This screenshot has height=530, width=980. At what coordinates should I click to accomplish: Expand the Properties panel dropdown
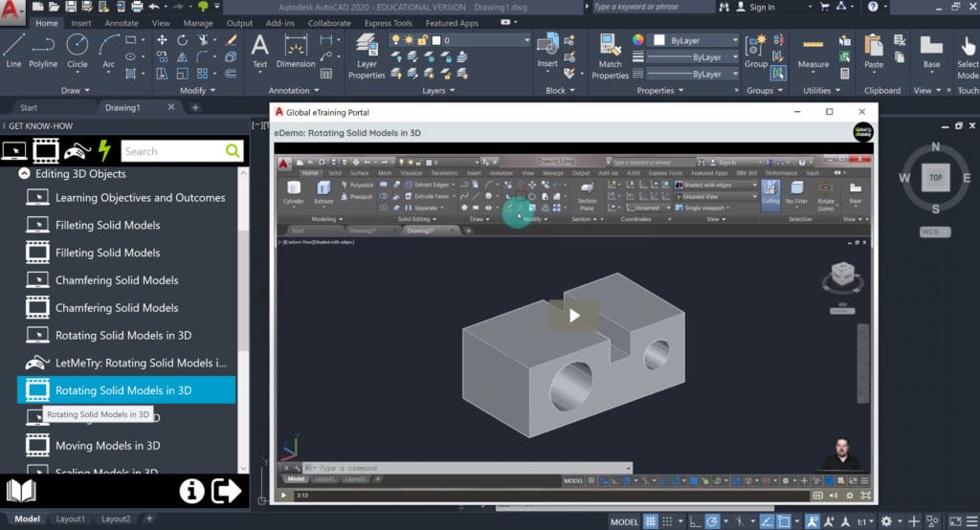pos(660,90)
